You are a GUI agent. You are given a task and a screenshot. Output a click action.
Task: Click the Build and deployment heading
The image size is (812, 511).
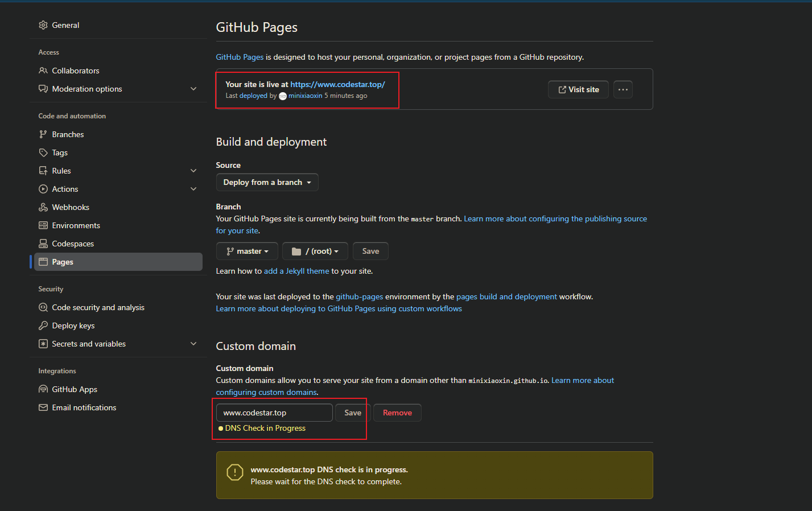click(x=271, y=142)
